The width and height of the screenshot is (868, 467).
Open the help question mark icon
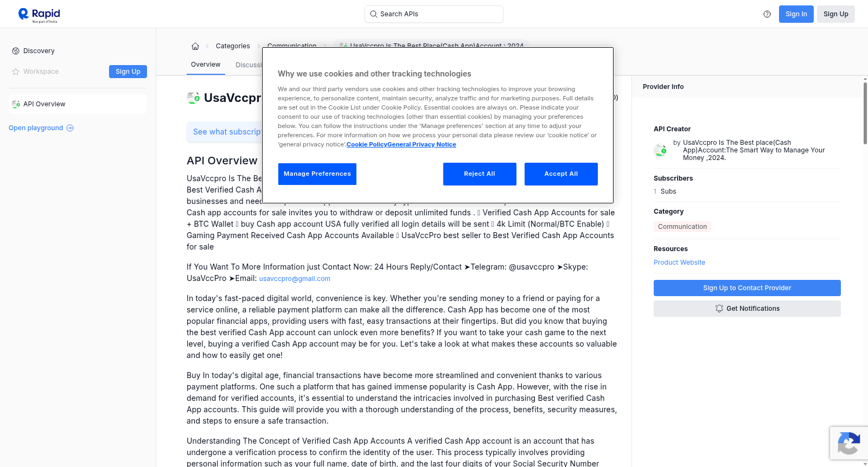767,14
